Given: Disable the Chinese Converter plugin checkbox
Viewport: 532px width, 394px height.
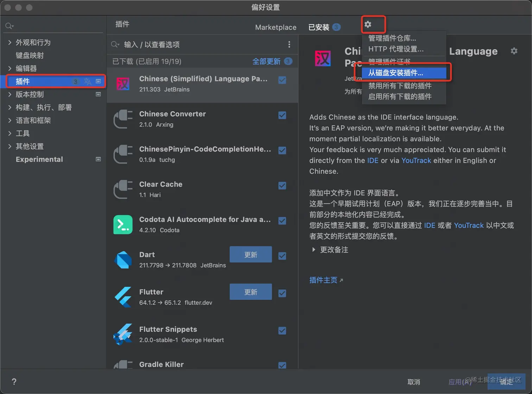Looking at the screenshot, I should point(282,115).
